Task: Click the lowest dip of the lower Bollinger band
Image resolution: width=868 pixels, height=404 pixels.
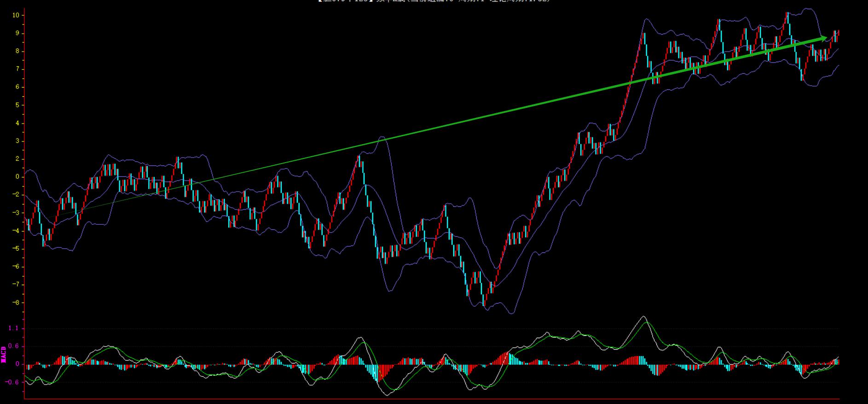Action: tap(511, 313)
